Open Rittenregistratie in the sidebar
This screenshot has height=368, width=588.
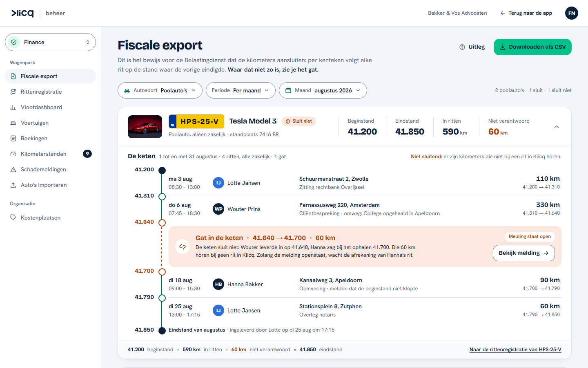[x=50, y=92]
